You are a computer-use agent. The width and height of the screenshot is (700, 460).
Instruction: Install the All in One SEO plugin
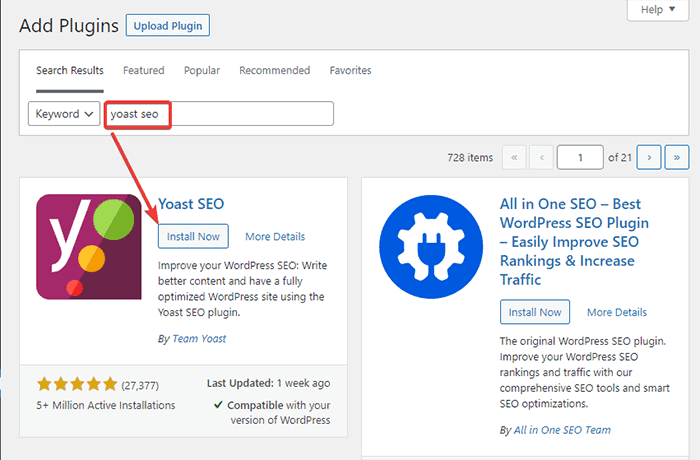click(x=535, y=312)
